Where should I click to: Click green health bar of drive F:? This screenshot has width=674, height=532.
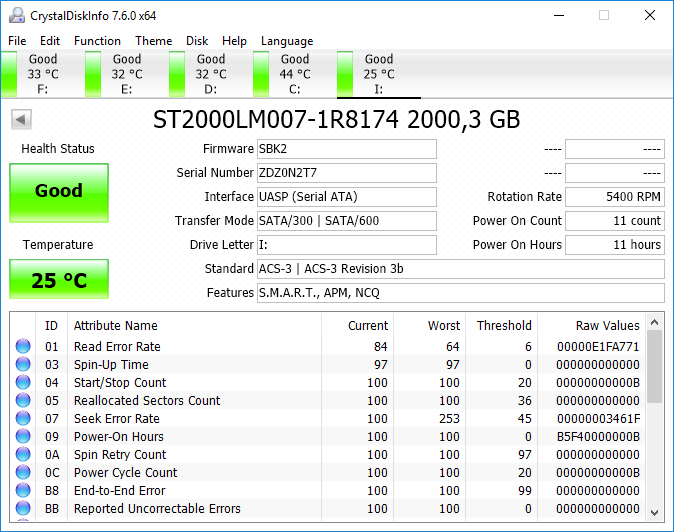tap(9, 74)
